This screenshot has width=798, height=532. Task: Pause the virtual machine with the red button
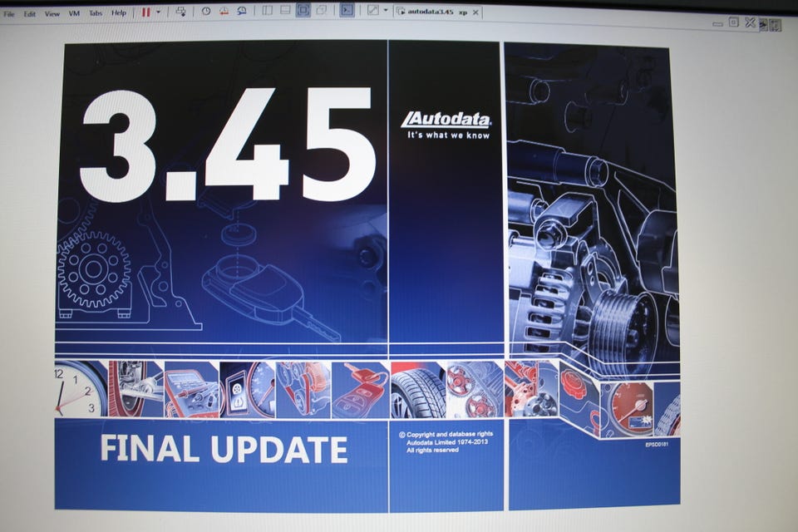click(146, 12)
